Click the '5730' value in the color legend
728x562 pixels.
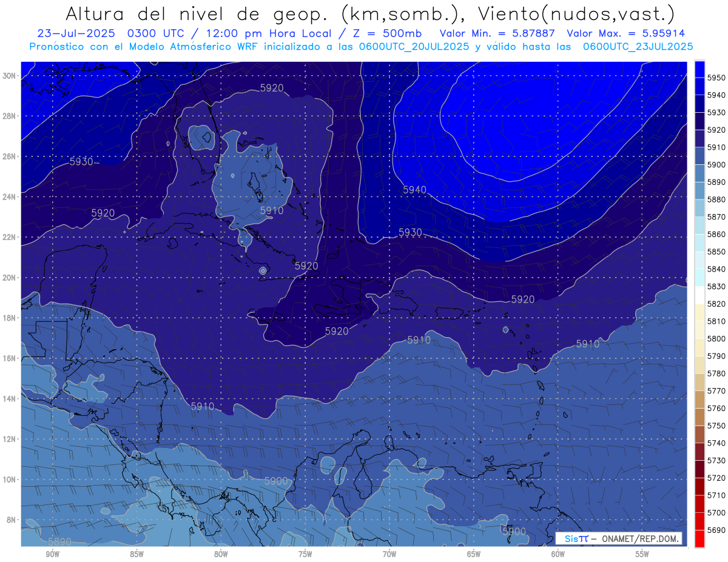pos(716,461)
